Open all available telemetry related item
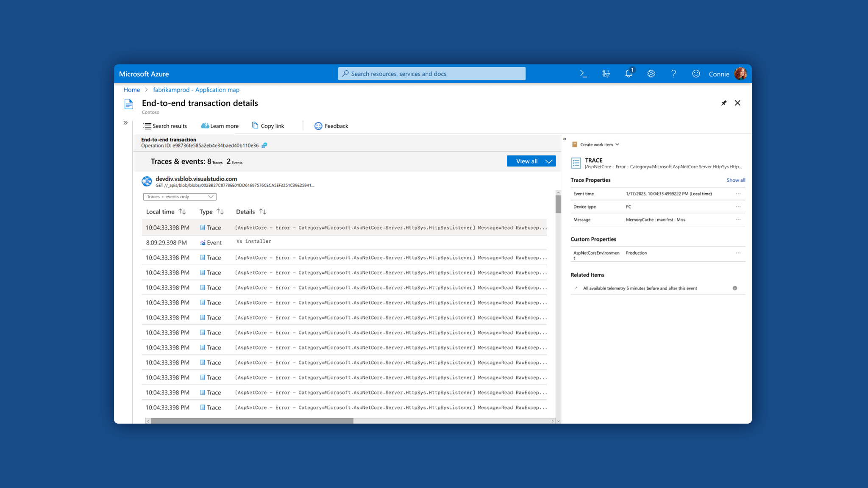The width and height of the screenshot is (868, 488). pos(640,288)
